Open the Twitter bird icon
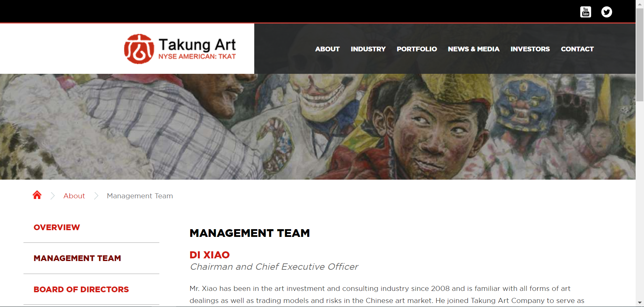 click(x=606, y=12)
